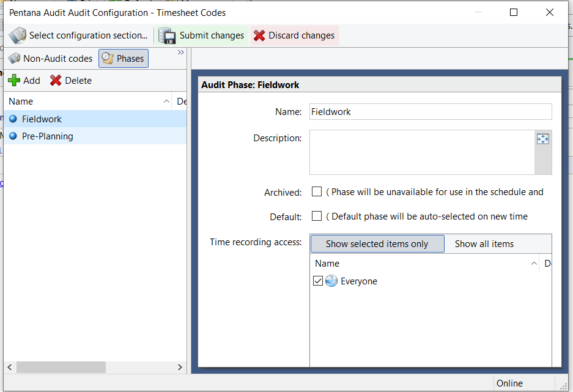Viewport: 573px width, 392px height.
Task: Expand hidden tabs with double chevron
Action: pos(181,52)
